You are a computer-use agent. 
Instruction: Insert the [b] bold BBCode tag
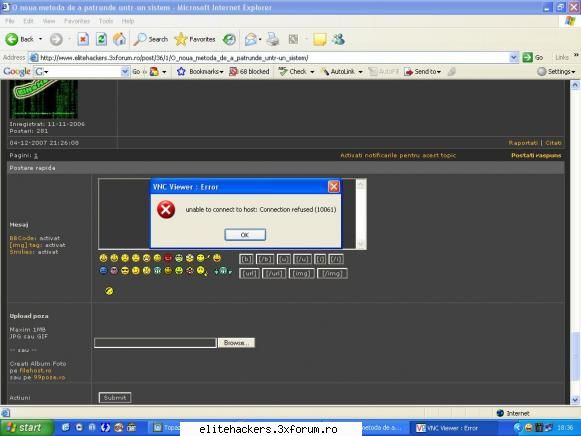pyautogui.click(x=246, y=259)
